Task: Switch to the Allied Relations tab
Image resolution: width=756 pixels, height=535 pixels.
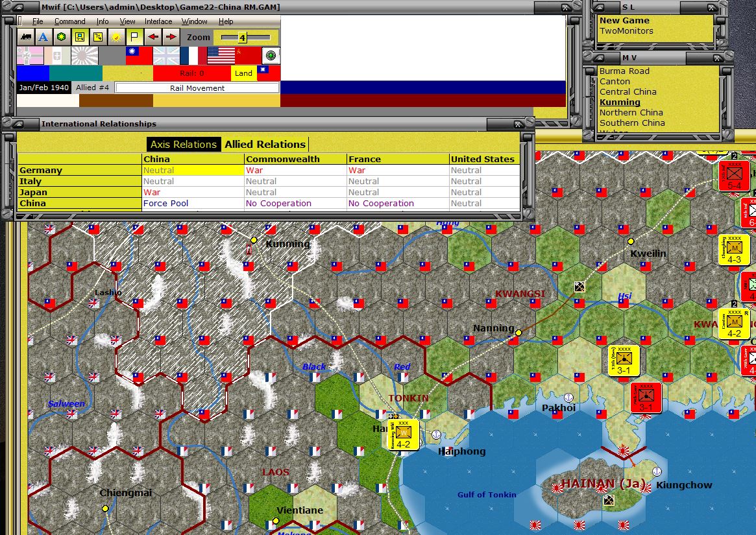Action: tap(265, 144)
